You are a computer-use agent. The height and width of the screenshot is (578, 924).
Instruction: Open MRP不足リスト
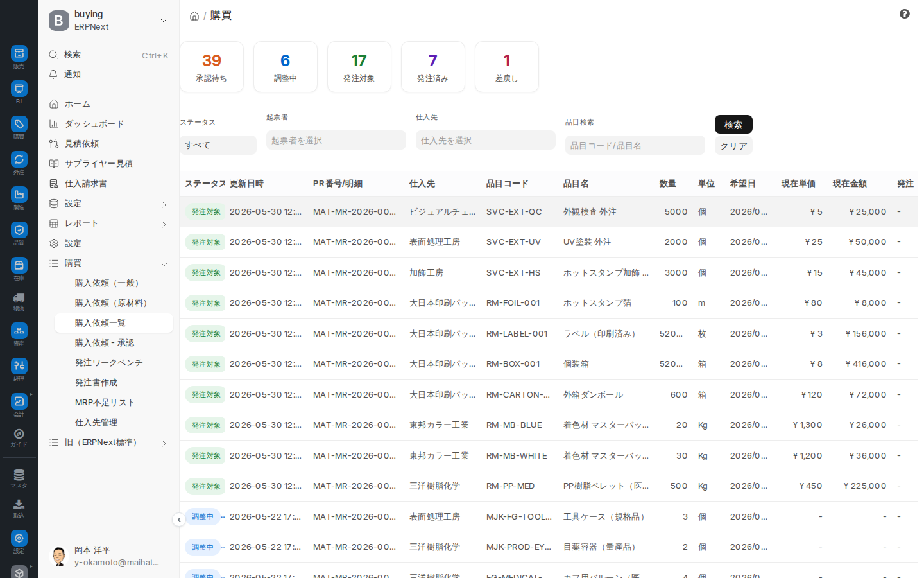pos(105,403)
